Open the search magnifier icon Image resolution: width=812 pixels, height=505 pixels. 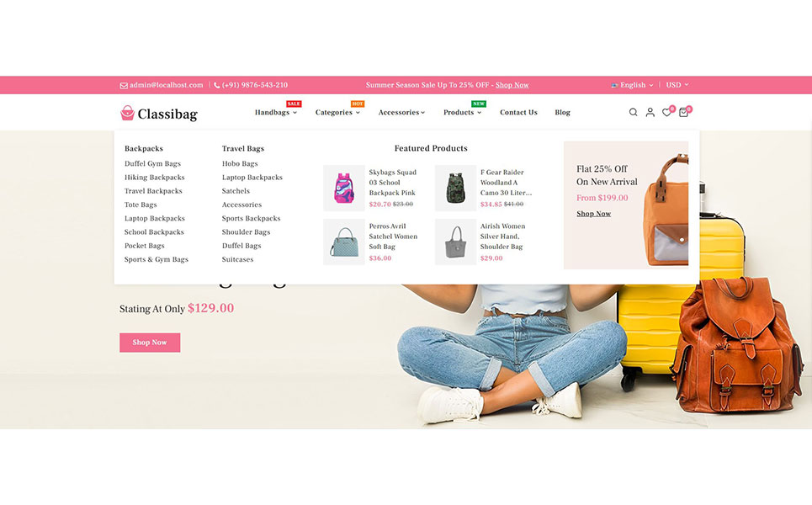pos(633,113)
